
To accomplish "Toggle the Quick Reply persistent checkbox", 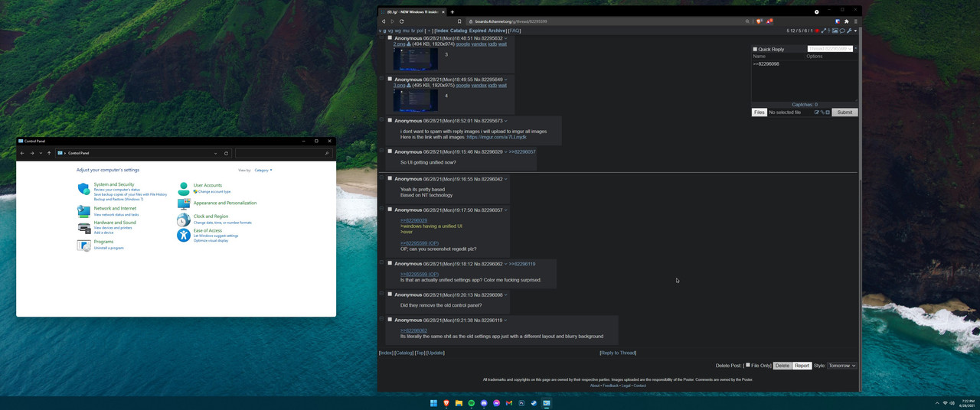I will 755,49.
